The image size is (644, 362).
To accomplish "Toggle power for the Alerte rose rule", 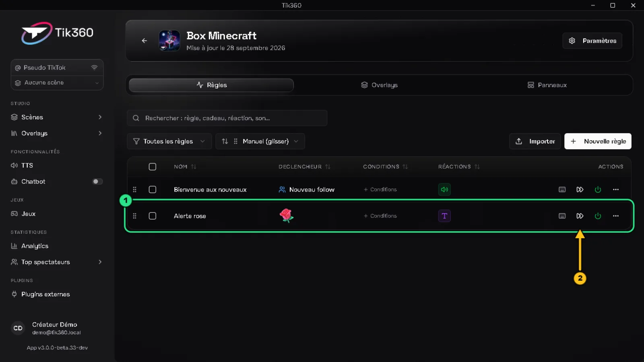I will point(598,216).
